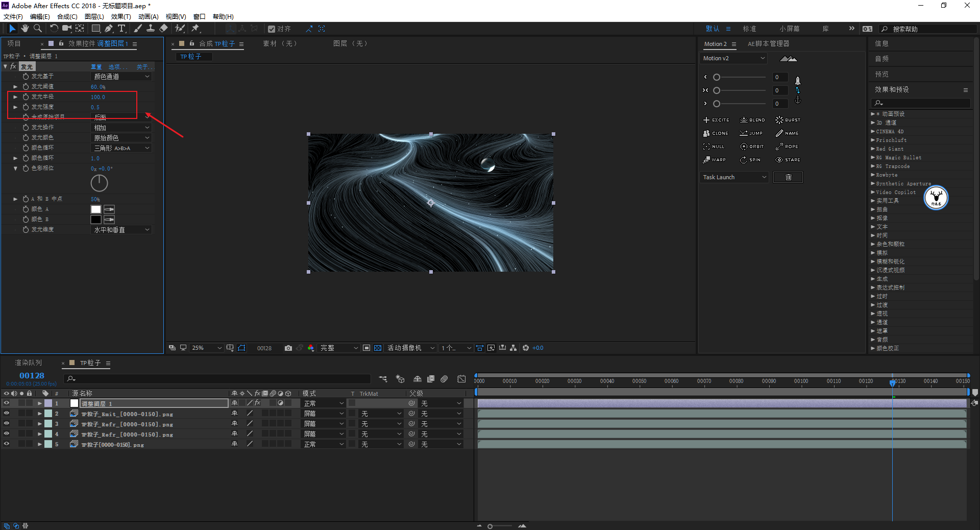The width and height of the screenshot is (980, 530).
Task: Click the ORBIT button in Motion 2
Action: [752, 147]
